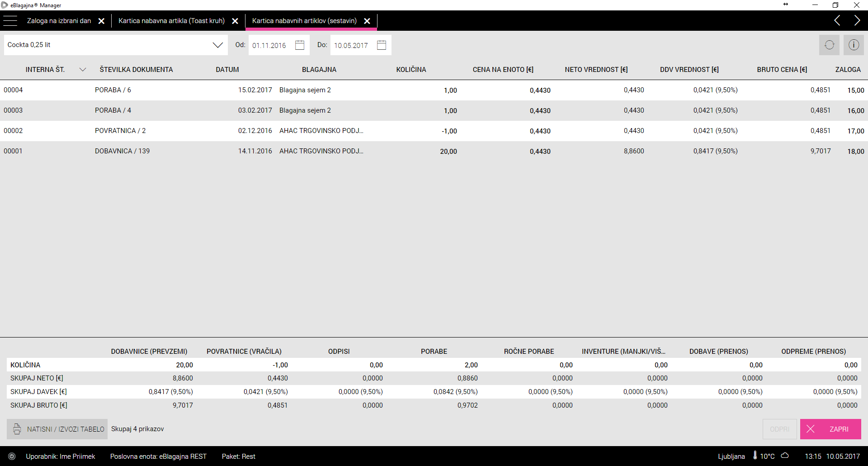Open calendar picker for Od date
The image size is (868, 466).
pyautogui.click(x=300, y=45)
